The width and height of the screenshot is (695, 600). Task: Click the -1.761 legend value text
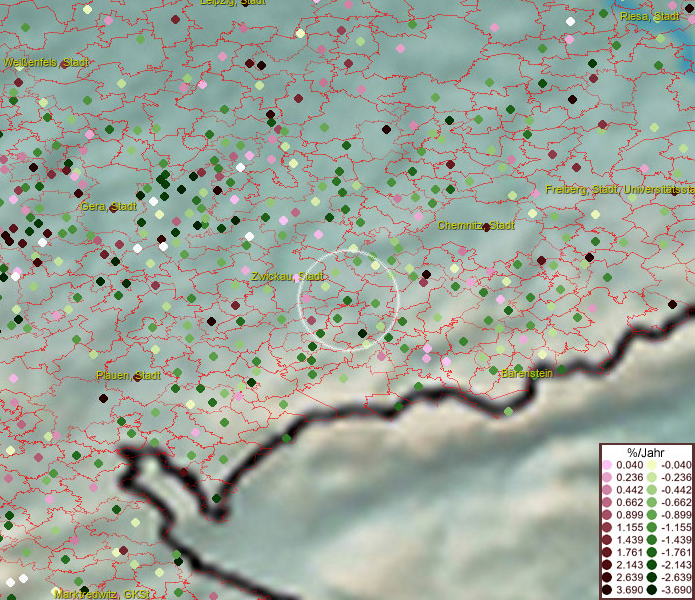[676, 553]
